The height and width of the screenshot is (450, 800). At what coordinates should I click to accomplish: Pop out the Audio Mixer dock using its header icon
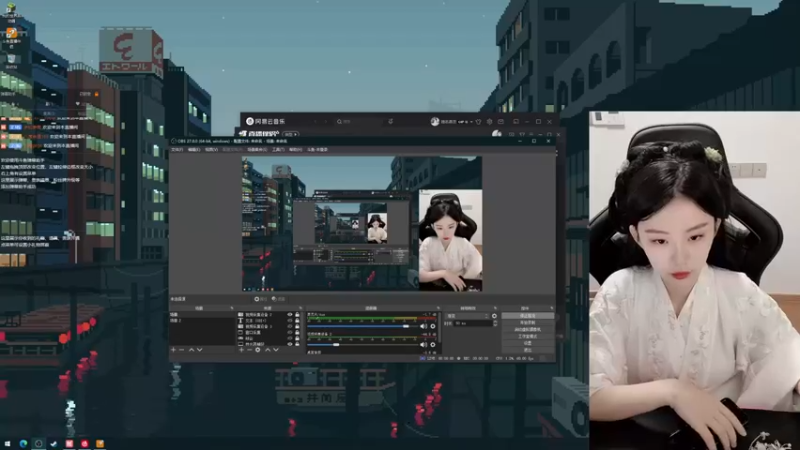(x=438, y=308)
